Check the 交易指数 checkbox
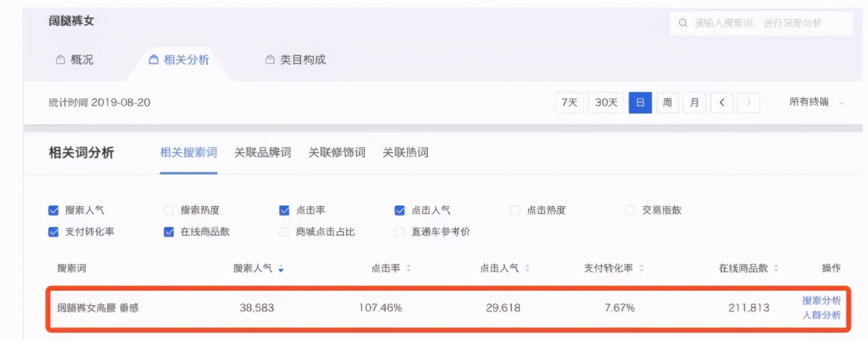Image resolution: width=868 pixels, height=341 pixels. [x=630, y=211]
